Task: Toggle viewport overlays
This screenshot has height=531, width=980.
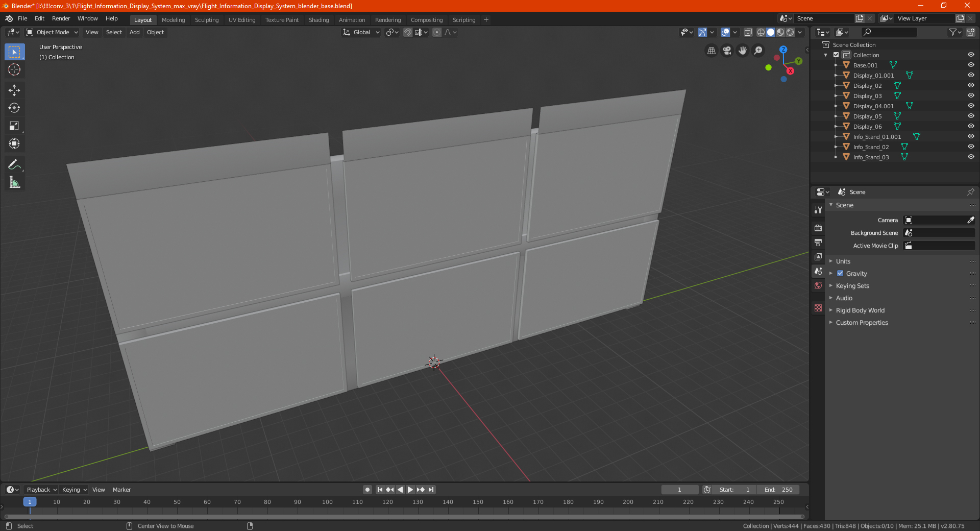Action: click(x=725, y=32)
